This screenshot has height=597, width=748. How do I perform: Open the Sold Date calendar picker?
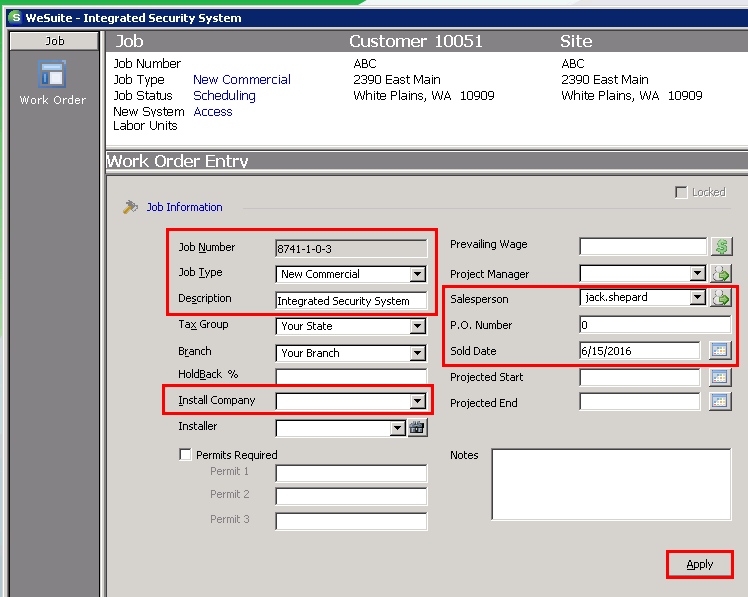pos(720,350)
